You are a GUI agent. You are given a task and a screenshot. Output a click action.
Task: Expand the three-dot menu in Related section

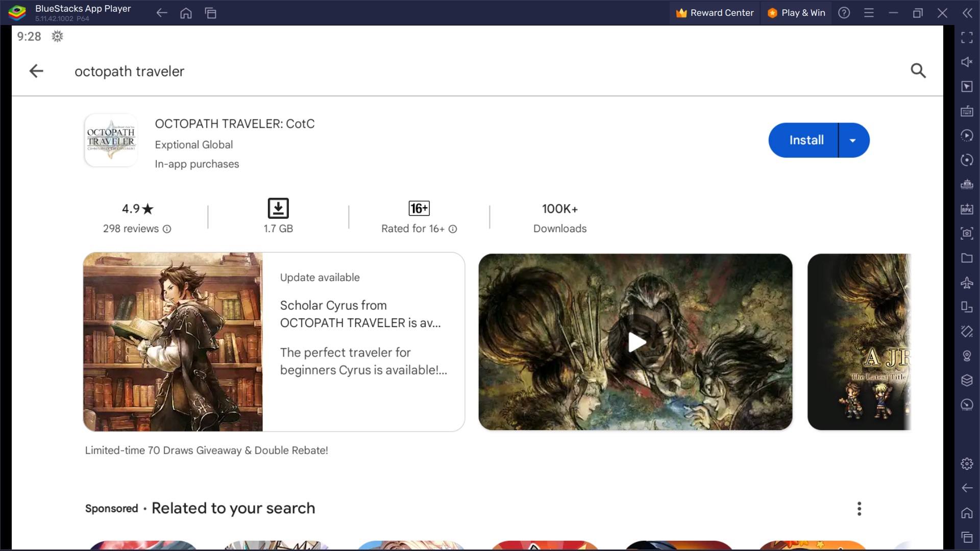[860, 508]
